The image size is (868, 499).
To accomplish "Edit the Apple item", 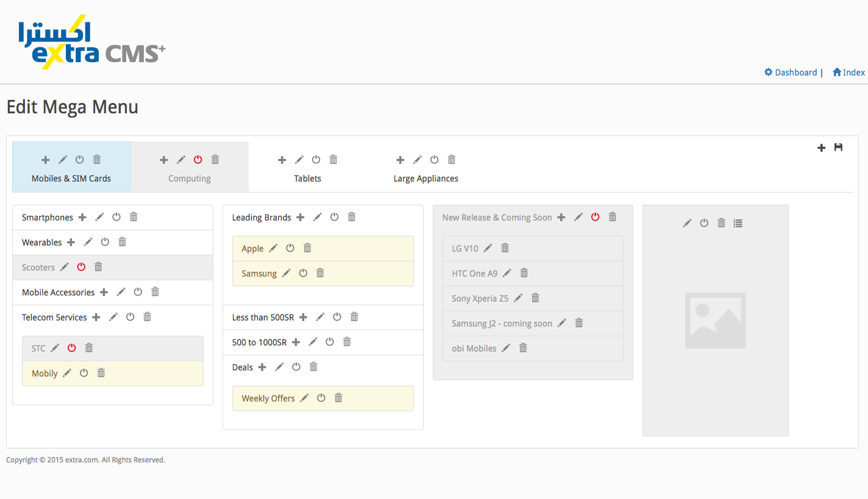I will click(274, 248).
